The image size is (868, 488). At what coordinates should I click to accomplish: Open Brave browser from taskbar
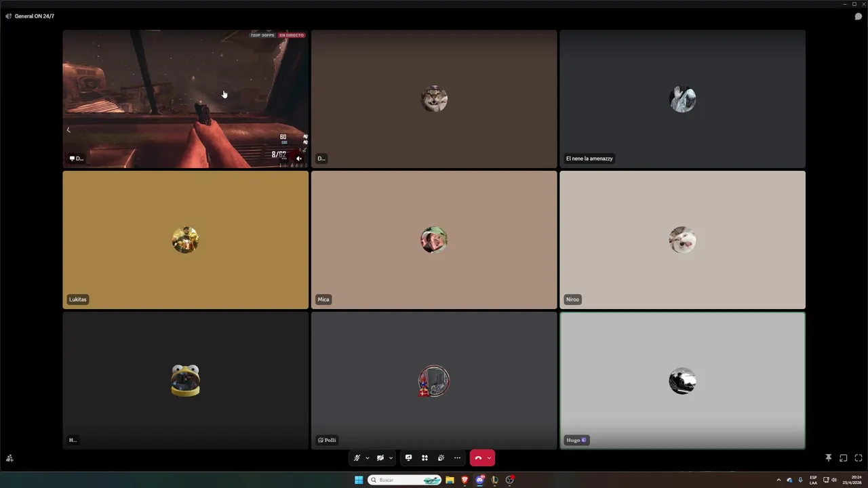click(x=465, y=480)
